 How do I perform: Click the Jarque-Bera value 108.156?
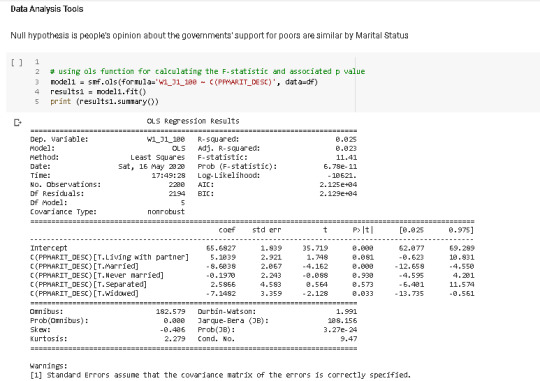(x=342, y=320)
